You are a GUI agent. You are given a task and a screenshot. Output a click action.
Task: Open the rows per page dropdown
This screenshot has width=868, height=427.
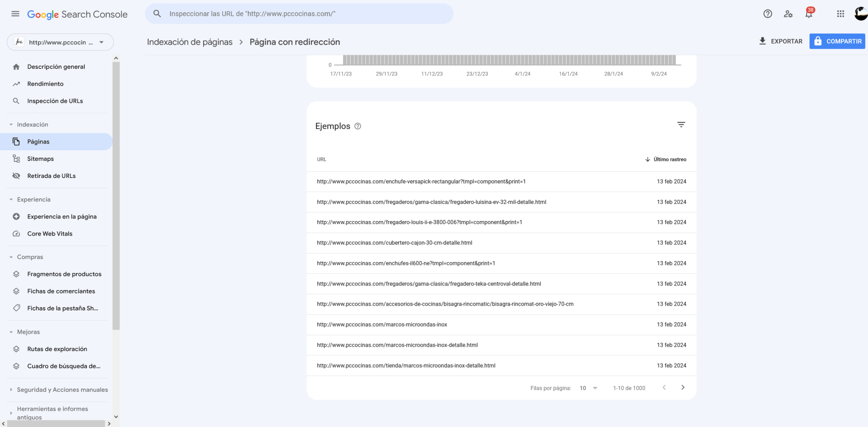coord(589,388)
